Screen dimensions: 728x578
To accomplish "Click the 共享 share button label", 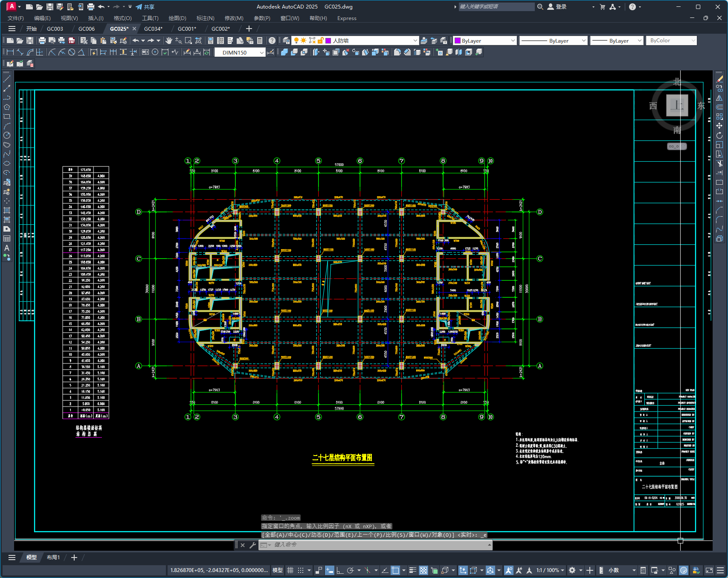I will [x=149, y=7].
